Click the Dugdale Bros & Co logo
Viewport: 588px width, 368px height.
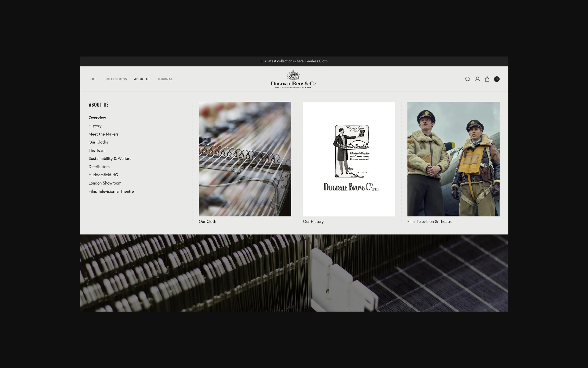click(x=293, y=79)
